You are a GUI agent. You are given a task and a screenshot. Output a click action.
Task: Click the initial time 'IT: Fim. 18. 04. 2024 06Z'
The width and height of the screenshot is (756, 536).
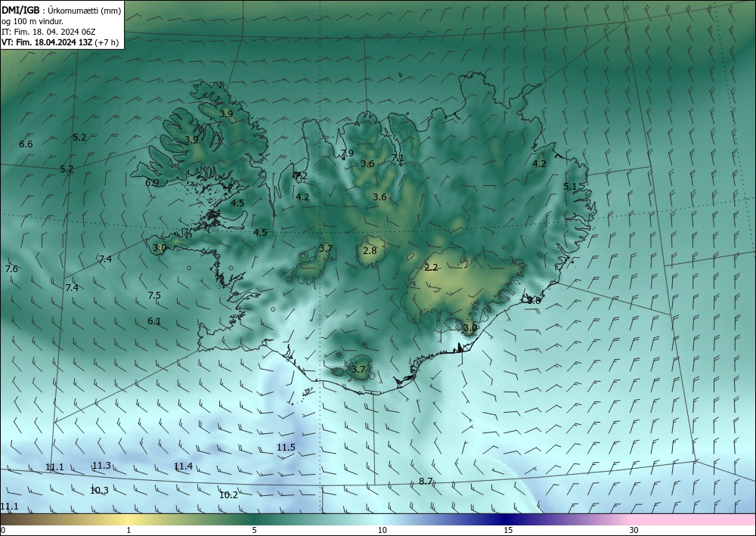[48, 32]
